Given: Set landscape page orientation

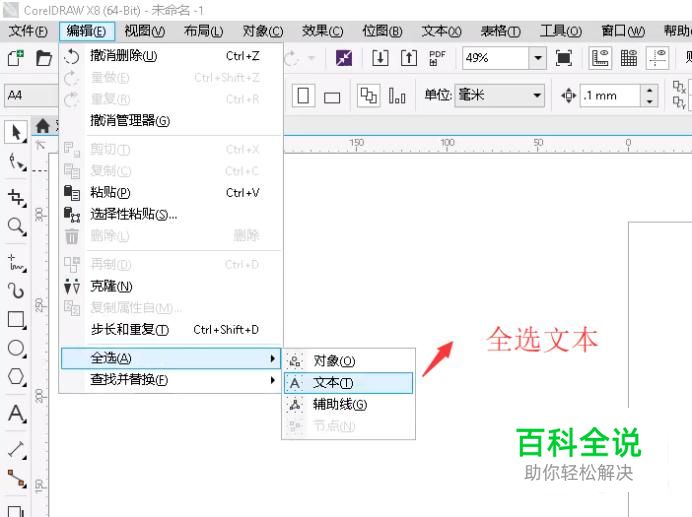Looking at the screenshot, I should tap(332, 97).
